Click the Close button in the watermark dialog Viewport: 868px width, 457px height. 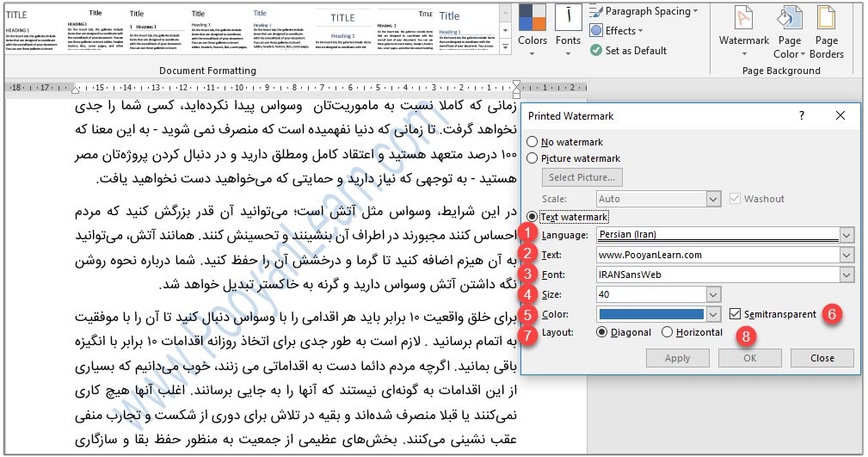(822, 358)
